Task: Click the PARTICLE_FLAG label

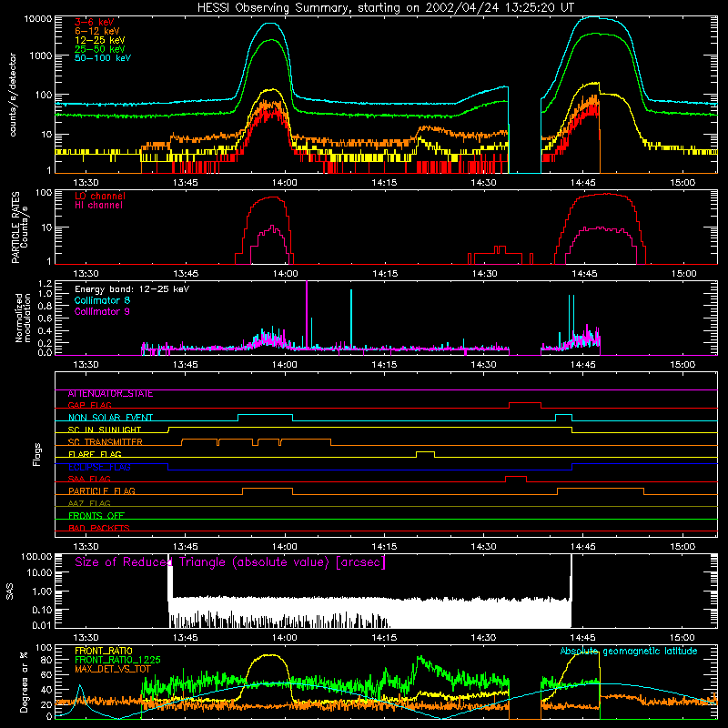Action: click(102, 491)
